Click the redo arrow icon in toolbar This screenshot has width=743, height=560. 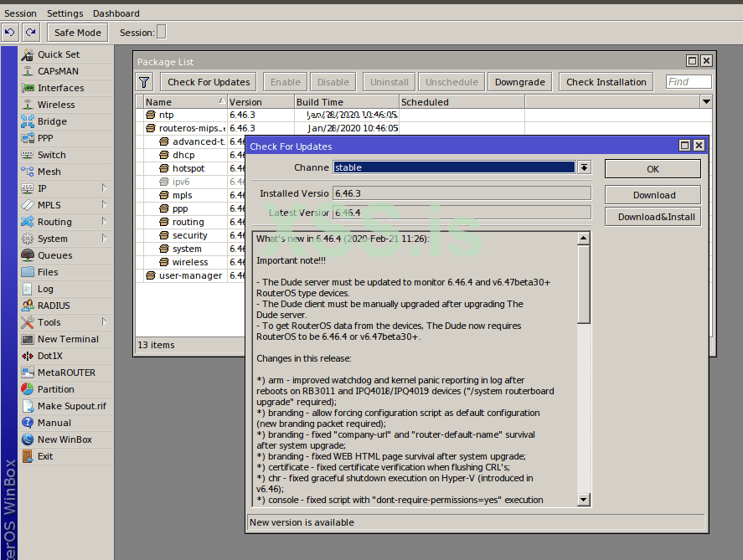point(30,33)
